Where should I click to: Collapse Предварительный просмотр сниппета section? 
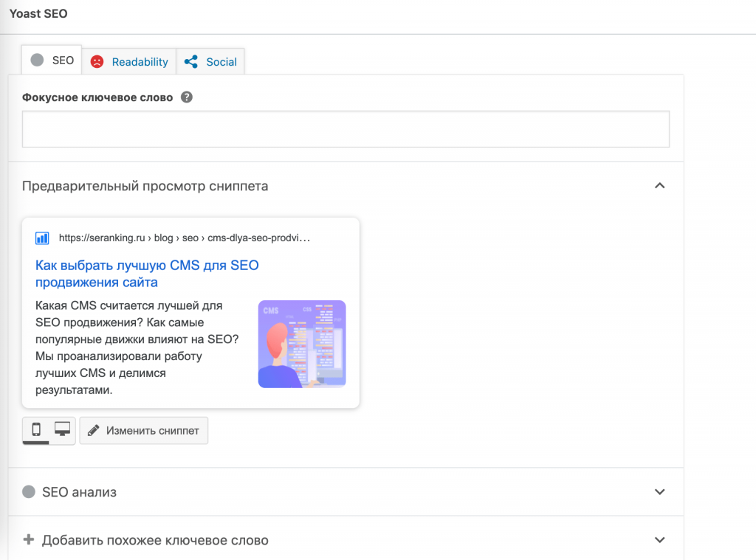pyautogui.click(x=659, y=185)
